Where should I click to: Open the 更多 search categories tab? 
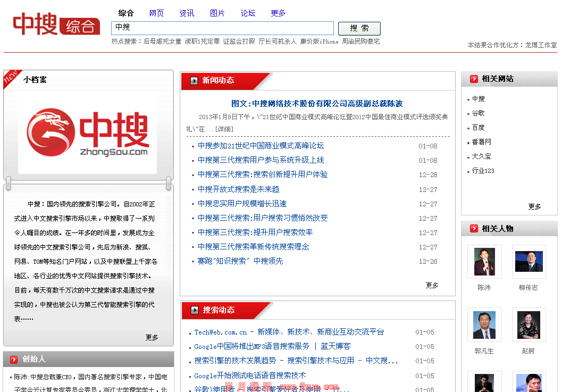[278, 13]
